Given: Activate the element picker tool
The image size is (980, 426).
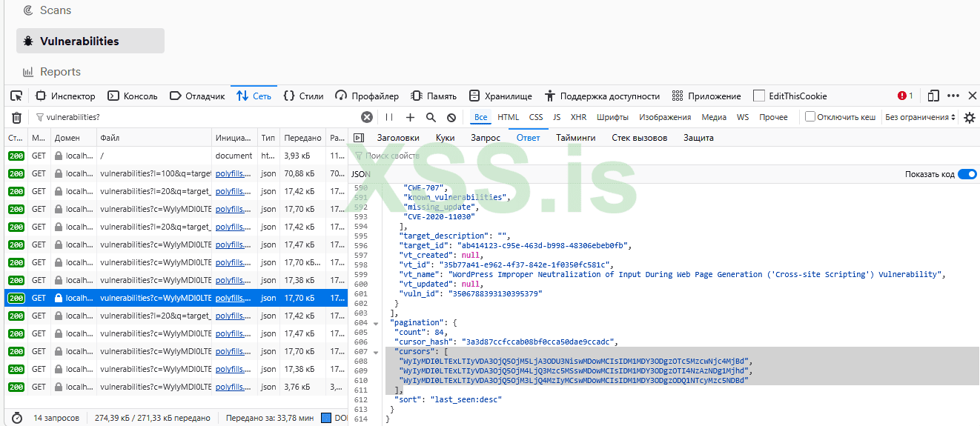Looking at the screenshot, I should click(x=16, y=96).
